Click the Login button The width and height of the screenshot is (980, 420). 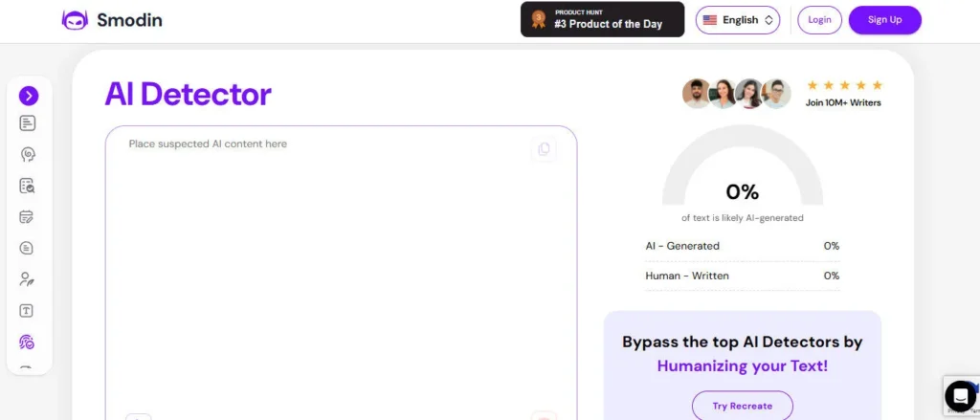[819, 20]
